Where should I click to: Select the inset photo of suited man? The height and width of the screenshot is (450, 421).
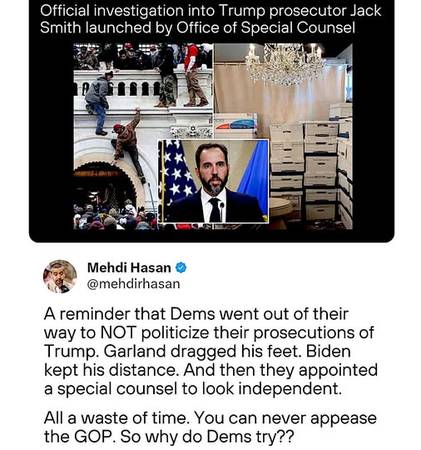[x=213, y=181]
